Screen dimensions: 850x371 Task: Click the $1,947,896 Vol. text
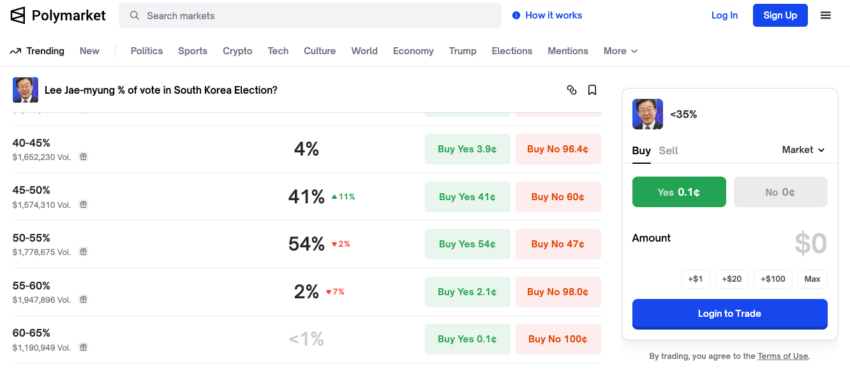[x=42, y=300]
